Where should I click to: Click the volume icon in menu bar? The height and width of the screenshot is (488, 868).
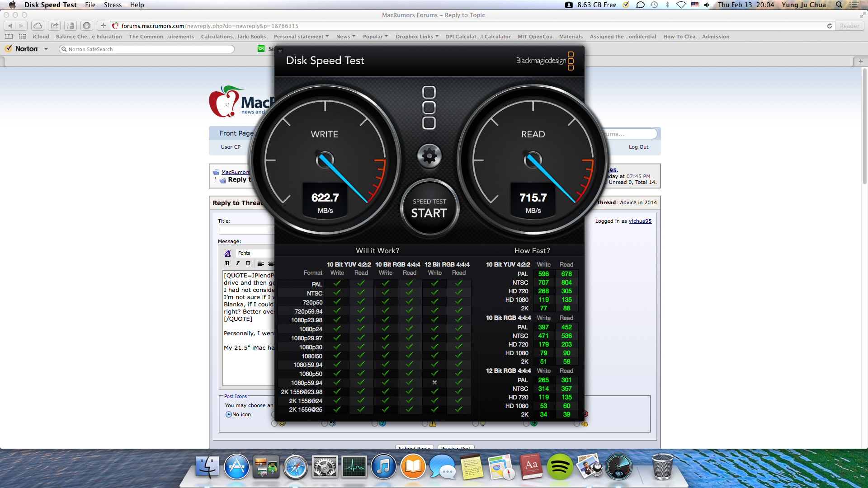[x=707, y=5]
